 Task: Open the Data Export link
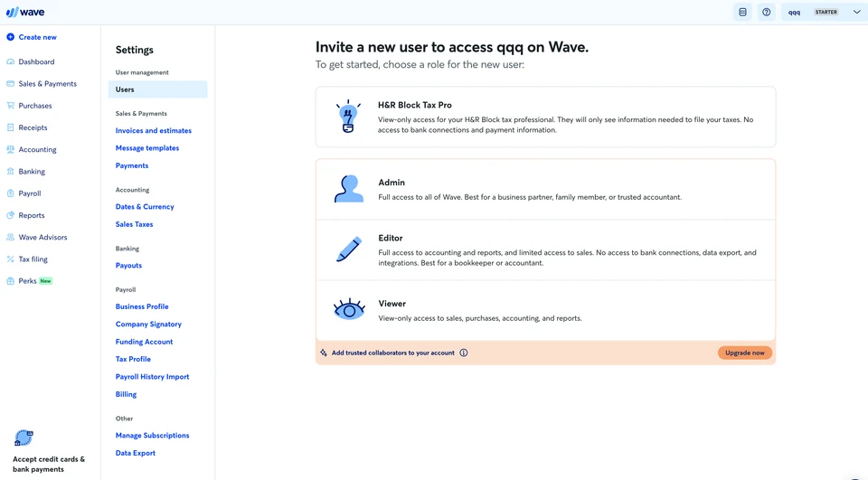pos(135,453)
